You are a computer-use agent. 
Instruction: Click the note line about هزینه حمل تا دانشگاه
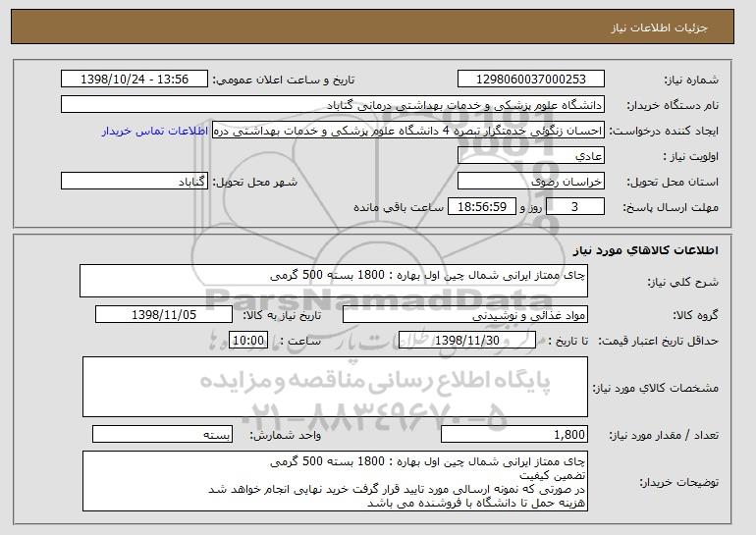pyautogui.click(x=476, y=503)
